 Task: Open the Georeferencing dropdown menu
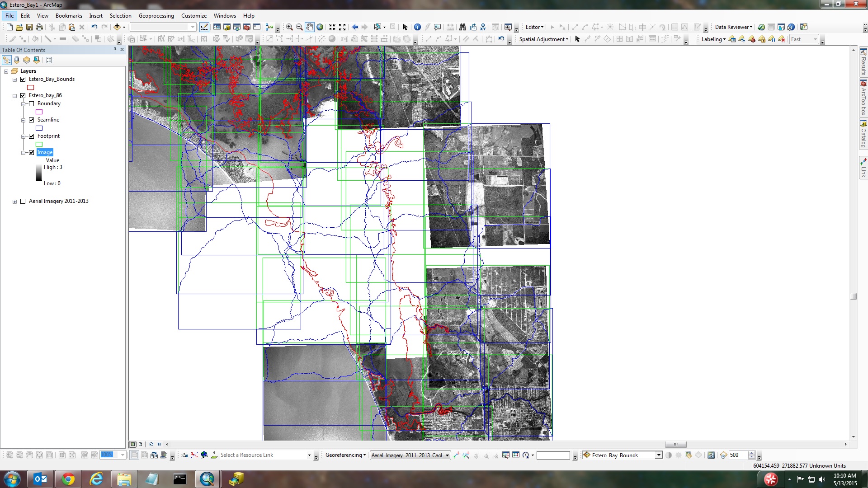coord(345,455)
